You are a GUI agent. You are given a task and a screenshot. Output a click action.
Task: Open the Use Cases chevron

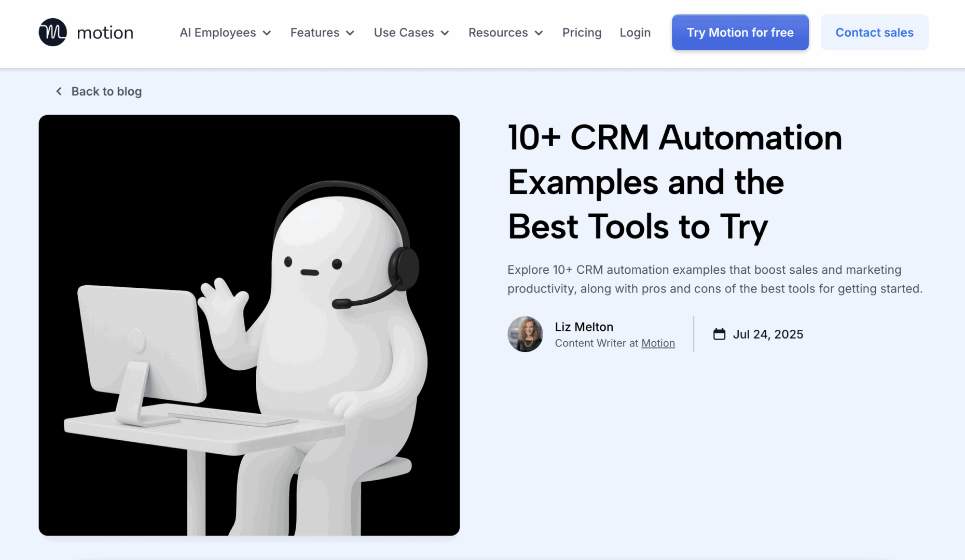click(445, 33)
